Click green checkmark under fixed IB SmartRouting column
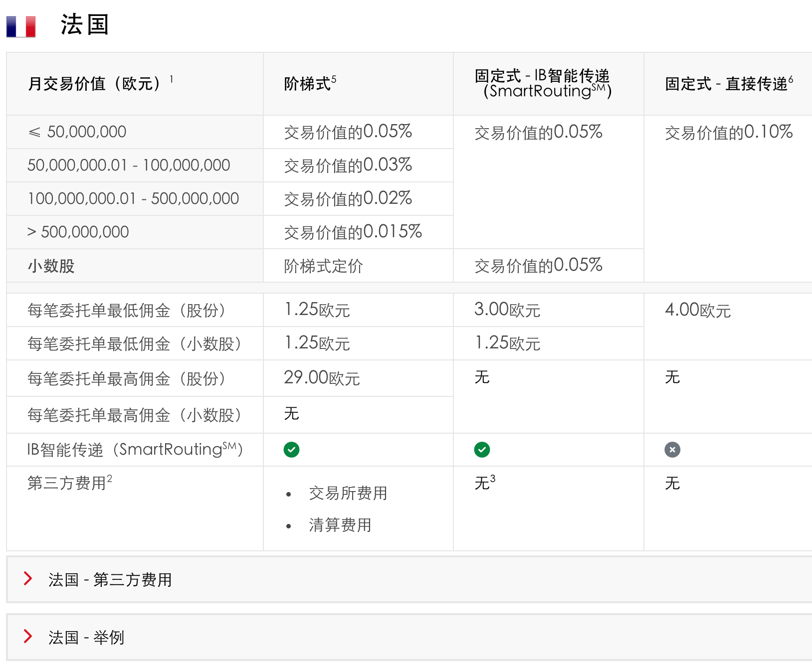The image size is (812, 672). click(482, 450)
